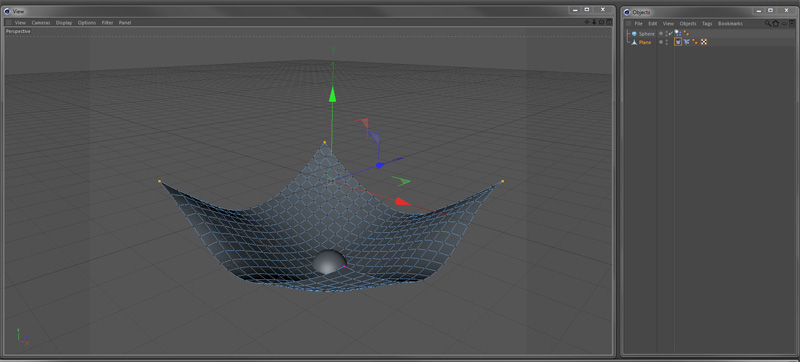Select the highlighted cloth tag on Plane

678,42
